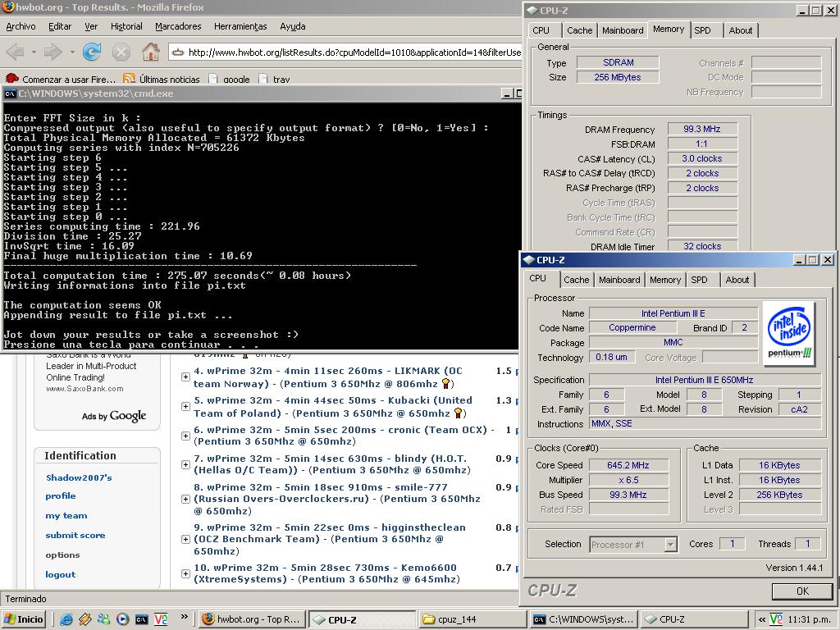Click the cmd.exe window title icon
Image resolution: width=840 pixels, height=630 pixels.
[10, 94]
